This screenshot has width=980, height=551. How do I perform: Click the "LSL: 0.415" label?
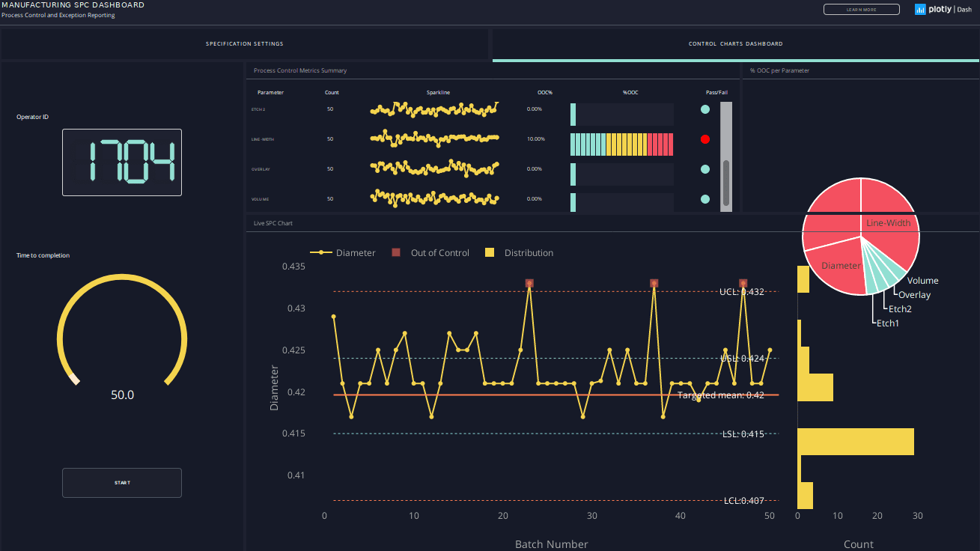tap(743, 433)
